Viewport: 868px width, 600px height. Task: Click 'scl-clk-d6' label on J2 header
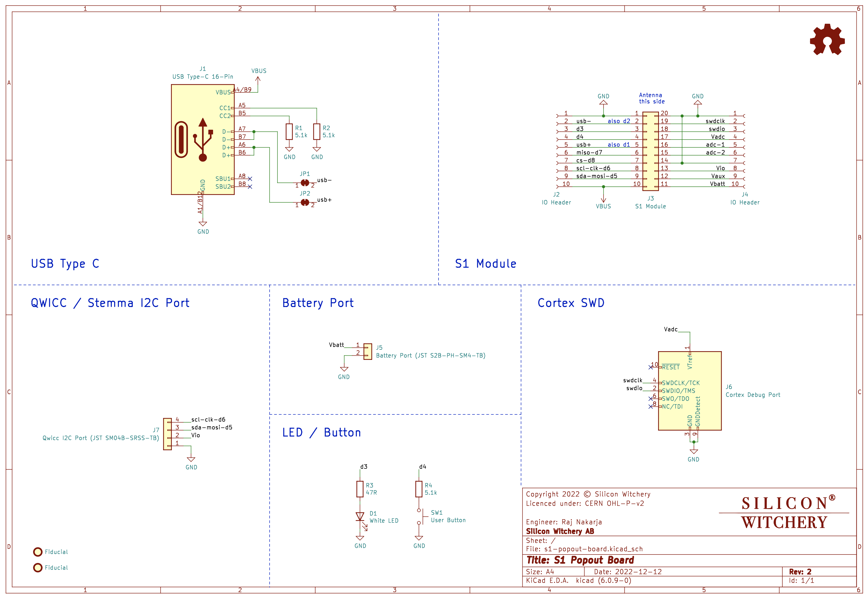(x=593, y=168)
